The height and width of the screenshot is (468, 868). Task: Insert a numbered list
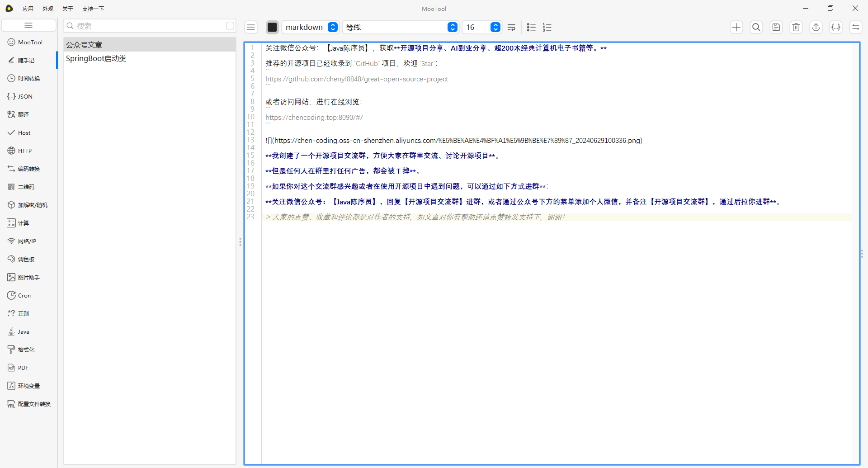pos(547,27)
